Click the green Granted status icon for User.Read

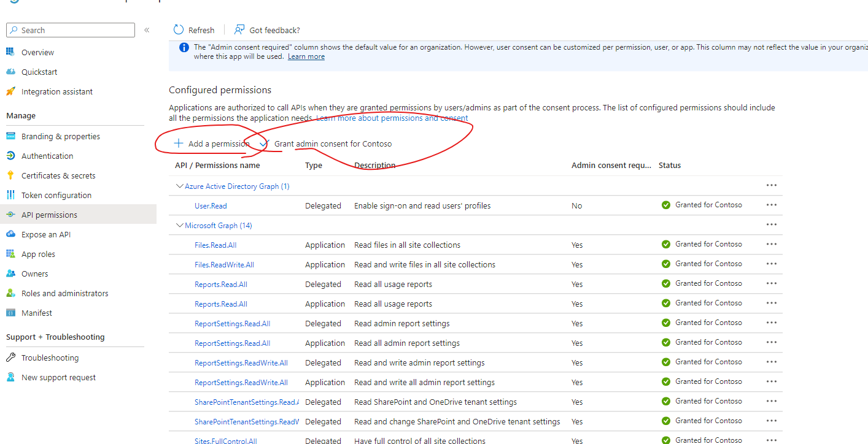pyautogui.click(x=665, y=205)
